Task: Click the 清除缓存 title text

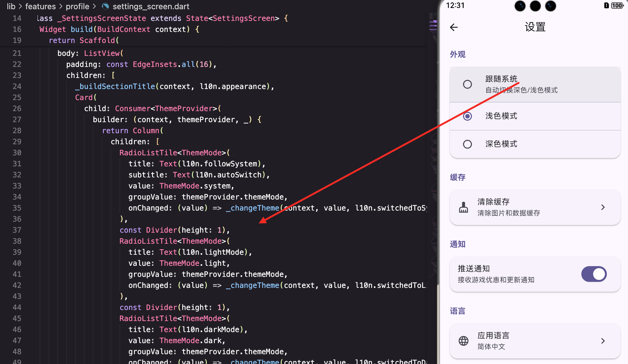Action: pyautogui.click(x=493, y=202)
